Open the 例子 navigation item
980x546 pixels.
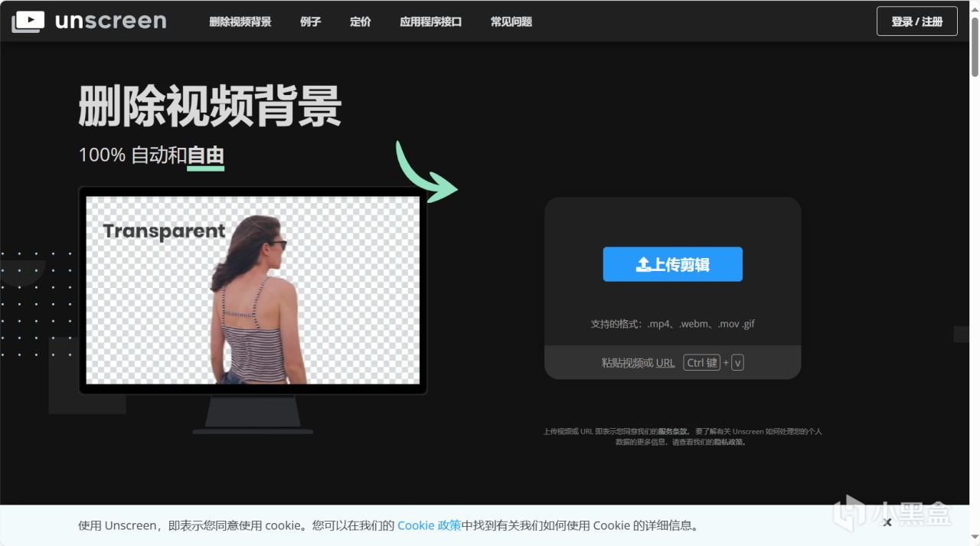pos(310,21)
